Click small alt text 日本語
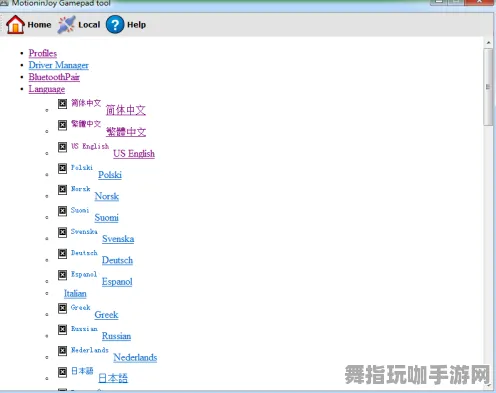The width and height of the screenshot is (496, 393). 82,371
